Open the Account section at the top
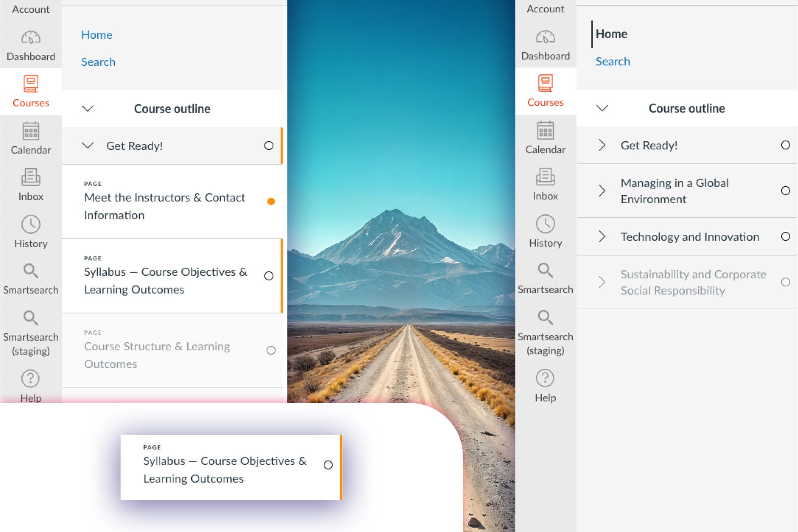The image size is (798, 532). tap(30, 9)
